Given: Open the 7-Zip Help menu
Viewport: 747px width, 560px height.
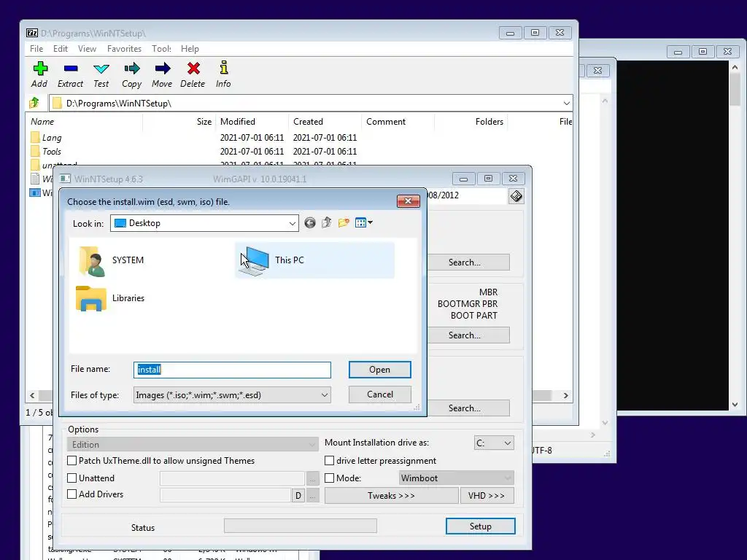Looking at the screenshot, I should click(x=190, y=49).
